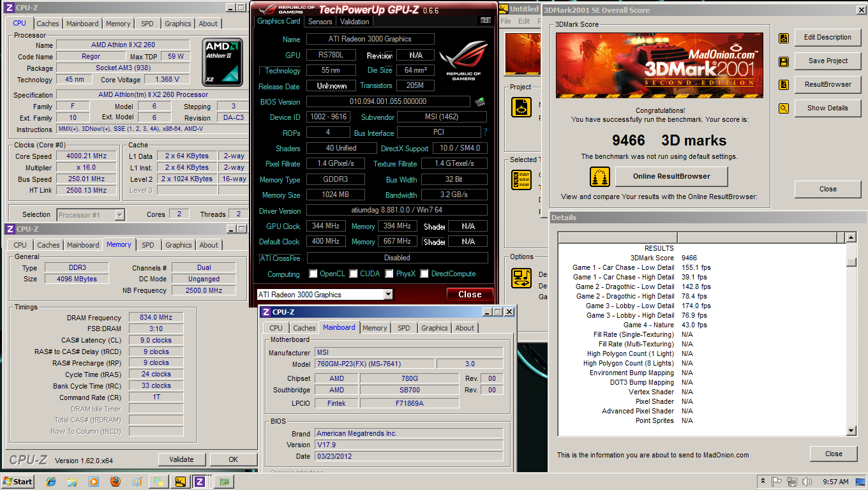Open Graphics tab in CPU-Z Mainboard window
Viewport: 868px width, 490px height.
click(x=435, y=328)
